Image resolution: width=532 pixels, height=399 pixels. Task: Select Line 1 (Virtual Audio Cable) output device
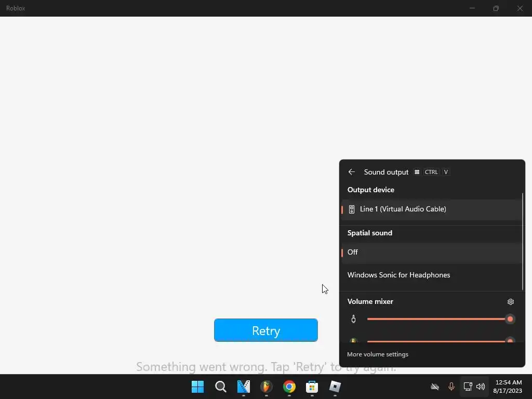432,209
